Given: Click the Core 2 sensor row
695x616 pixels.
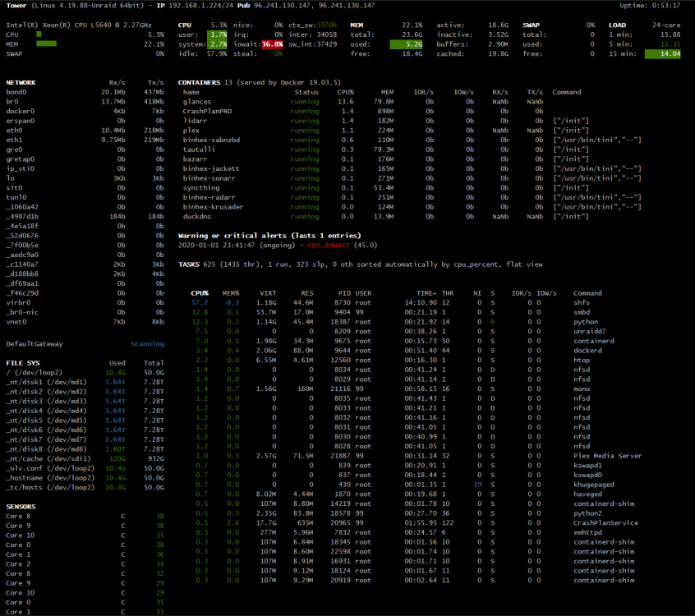Looking at the screenshot, I should [85, 564].
